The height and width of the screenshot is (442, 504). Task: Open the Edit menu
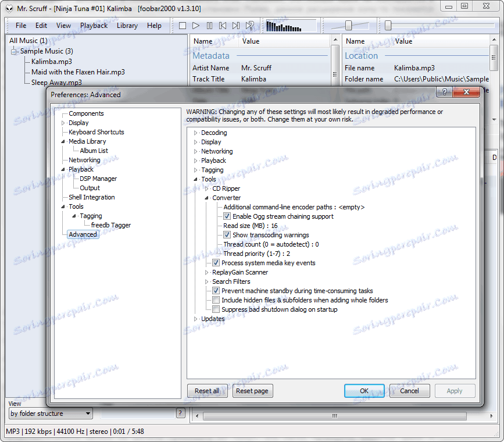41,26
